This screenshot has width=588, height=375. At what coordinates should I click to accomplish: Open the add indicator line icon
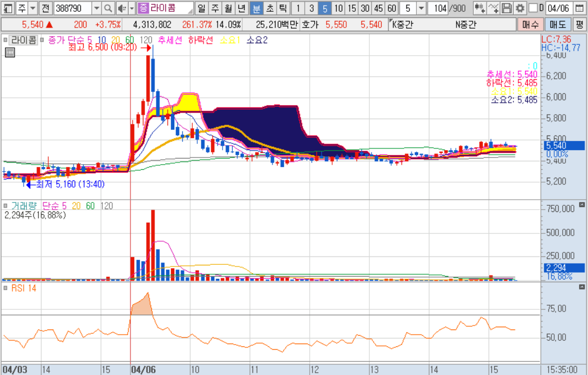coord(494,8)
